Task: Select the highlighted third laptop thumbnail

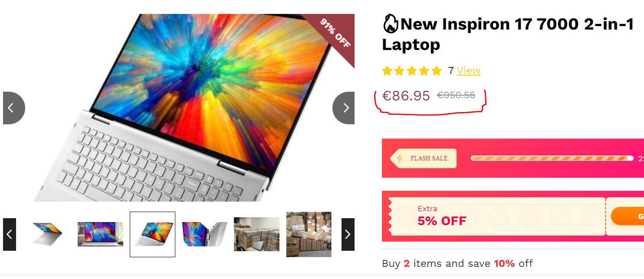Action: coord(152,234)
